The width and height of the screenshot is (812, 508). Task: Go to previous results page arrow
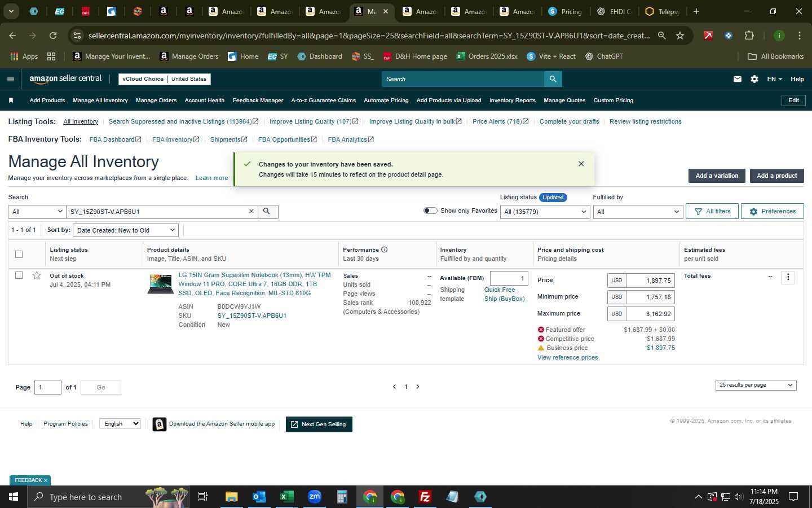394,387
